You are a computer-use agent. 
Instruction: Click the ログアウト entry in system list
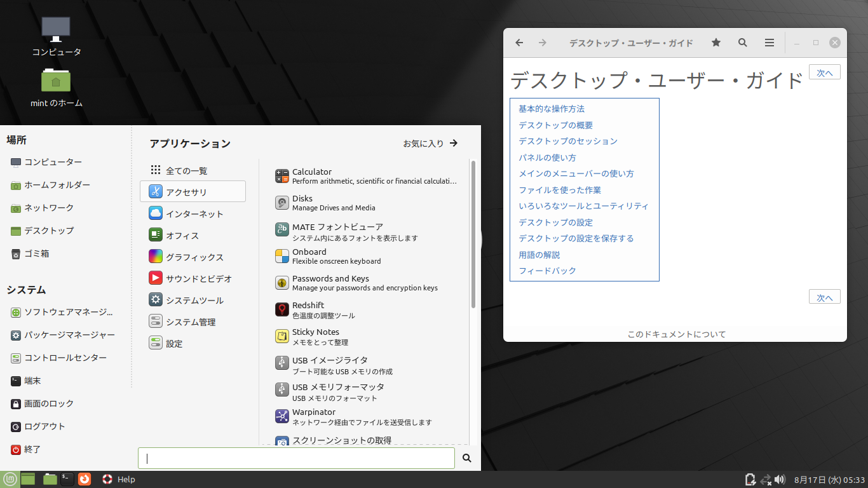[x=44, y=426]
